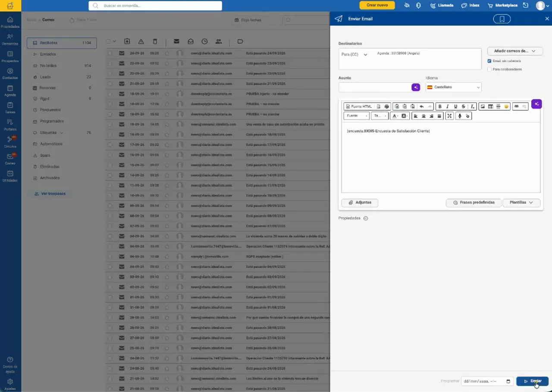Tick the checkbox for the 24-09-26 09:25 email
552x392 pixels.
point(110,53)
